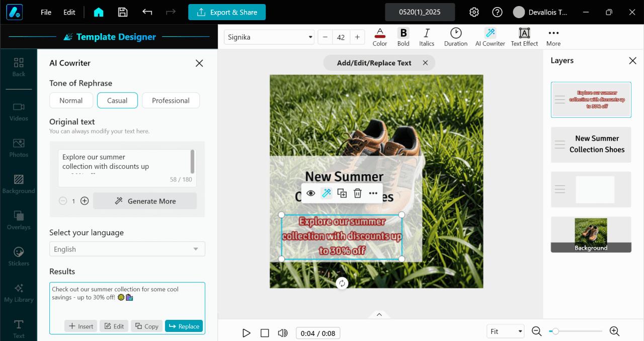This screenshot has height=341, width=644.
Task: Open AI Cowriter from the top toolbar
Action: tap(489, 35)
